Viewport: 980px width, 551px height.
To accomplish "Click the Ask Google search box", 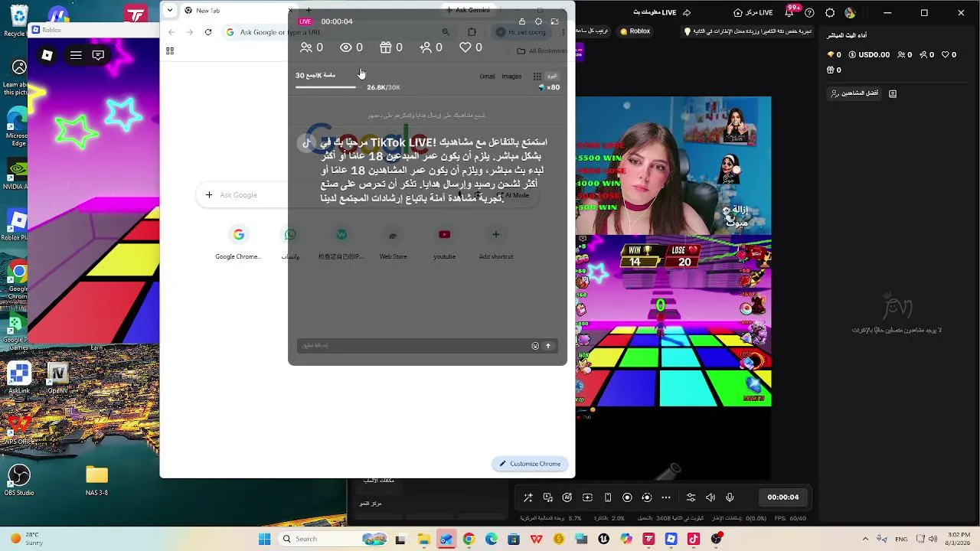I will (367, 195).
